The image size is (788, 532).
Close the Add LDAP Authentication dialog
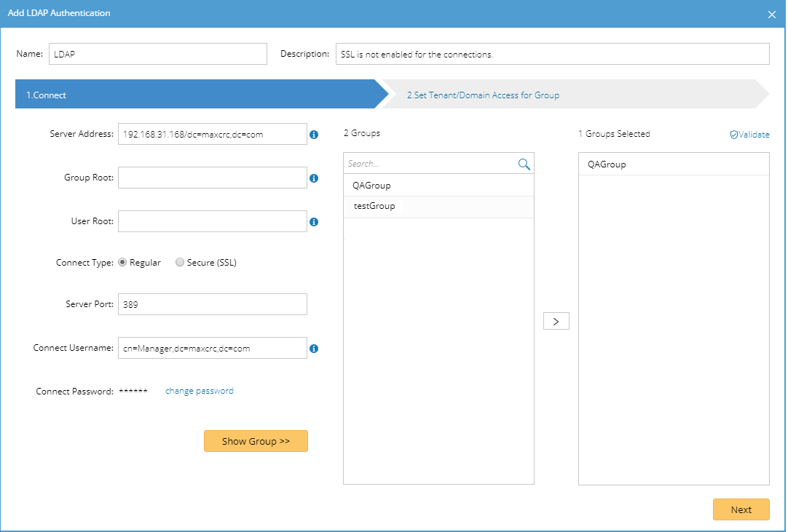tap(772, 14)
